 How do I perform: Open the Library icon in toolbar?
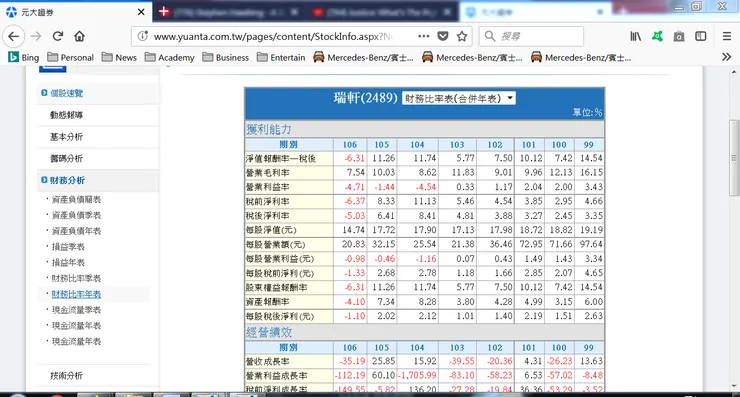tap(636, 36)
